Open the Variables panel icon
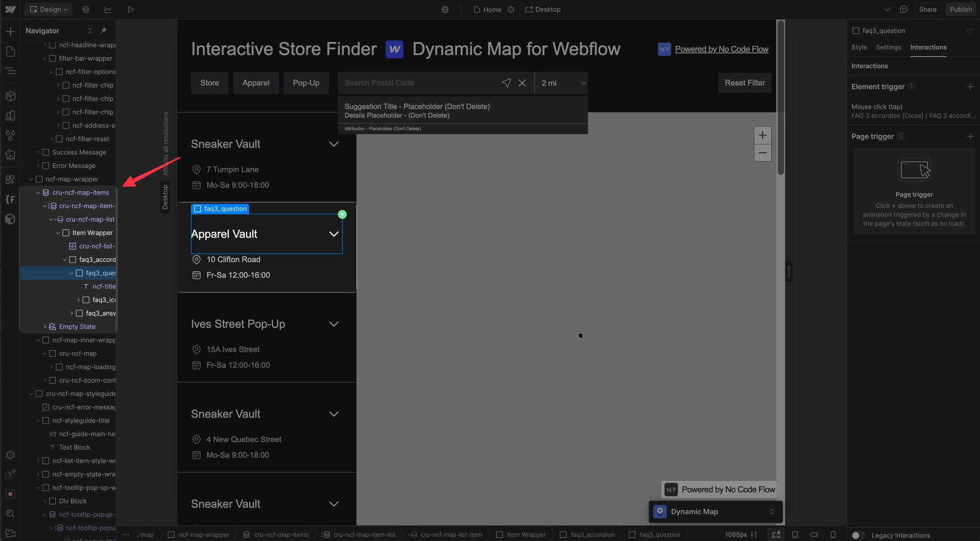980x541 pixels. point(10,115)
